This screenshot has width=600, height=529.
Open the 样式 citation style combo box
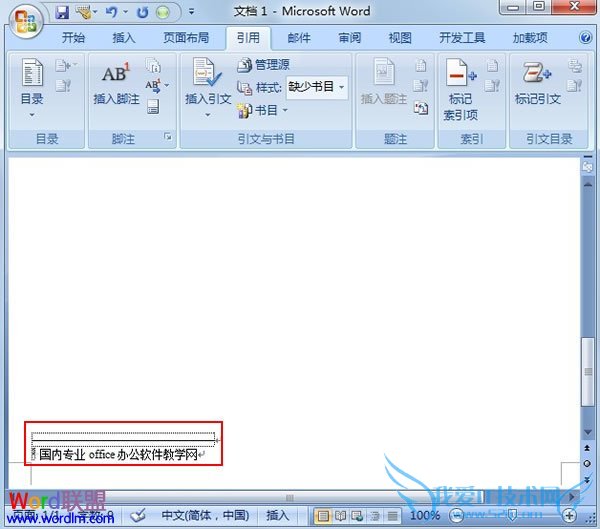tap(317, 87)
